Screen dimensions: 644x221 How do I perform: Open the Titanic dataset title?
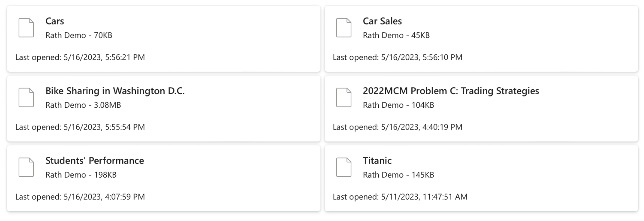(377, 161)
